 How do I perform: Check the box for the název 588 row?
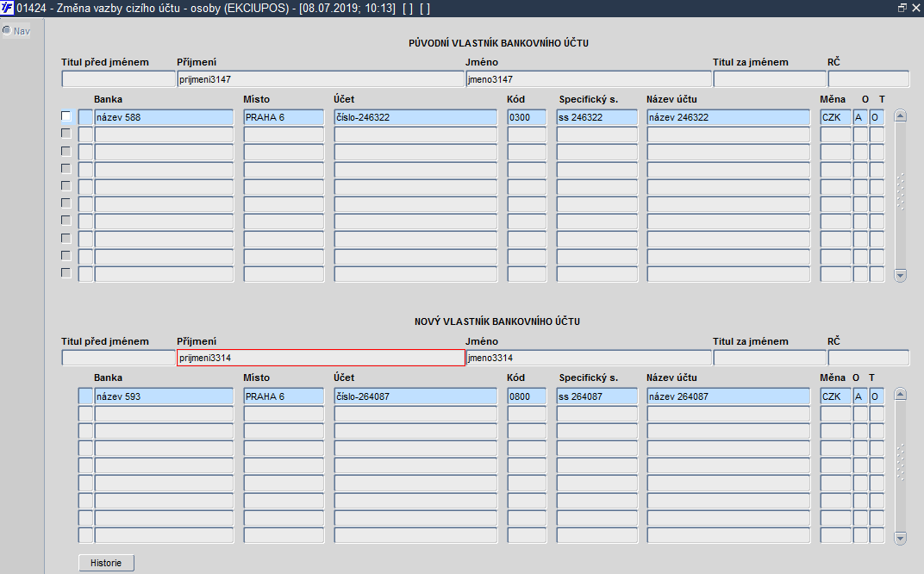pos(66,116)
